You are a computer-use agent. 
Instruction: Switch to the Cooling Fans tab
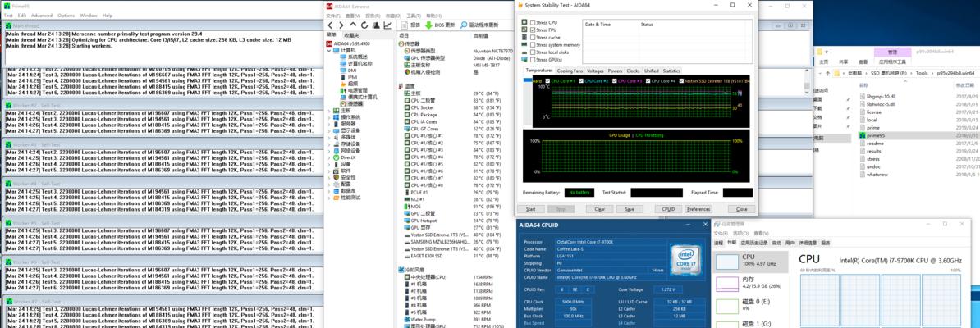pyautogui.click(x=570, y=71)
